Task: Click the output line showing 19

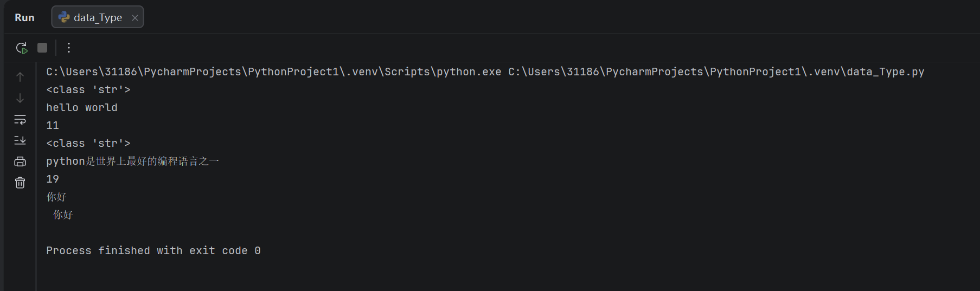Action: click(53, 179)
